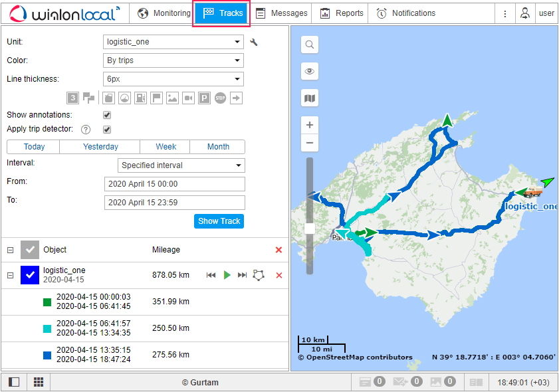559x392 pixels.
Task: Click the map zoom slider handle
Action: [x=310, y=229]
